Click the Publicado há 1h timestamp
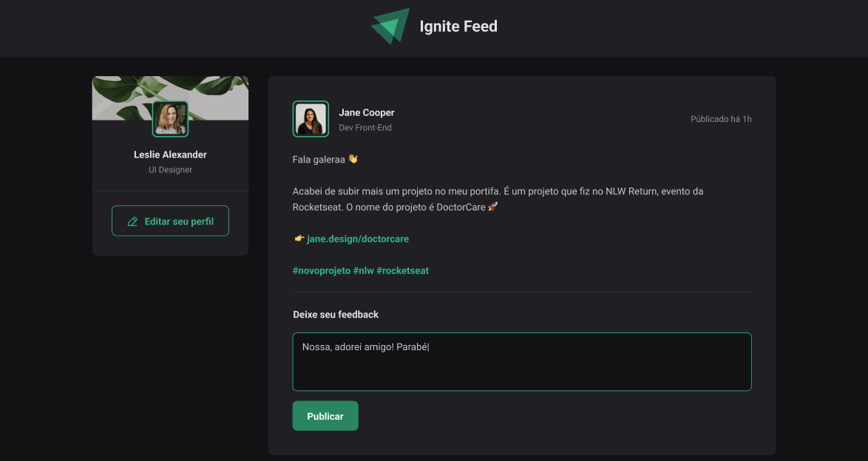Image resolution: width=868 pixels, height=461 pixels. (721, 119)
